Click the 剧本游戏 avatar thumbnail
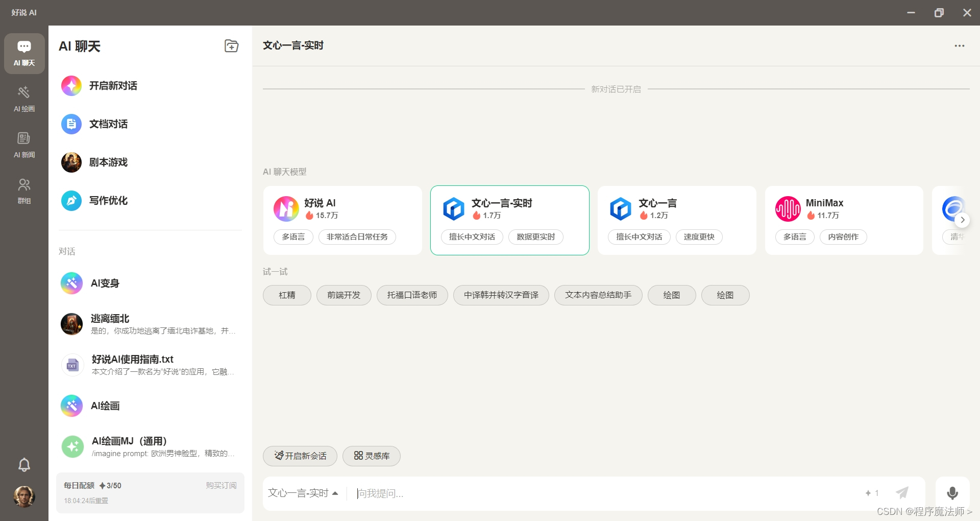The width and height of the screenshot is (980, 521). (71, 162)
